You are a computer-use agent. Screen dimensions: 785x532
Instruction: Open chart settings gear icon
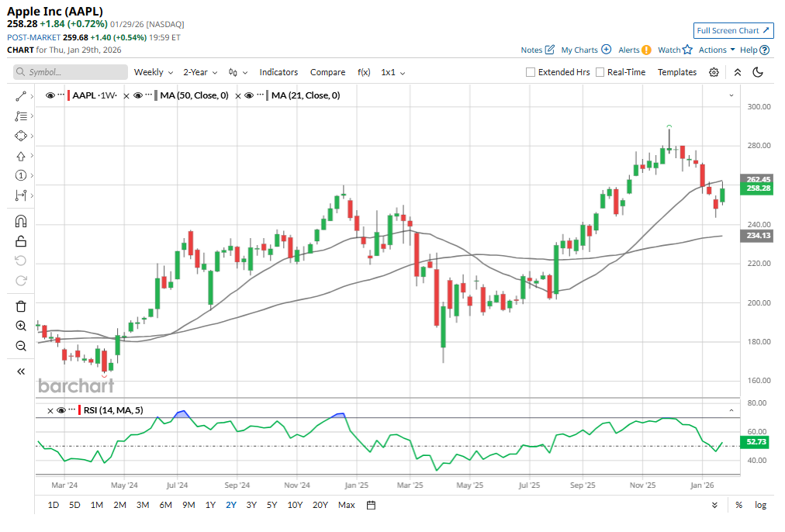pyautogui.click(x=714, y=72)
